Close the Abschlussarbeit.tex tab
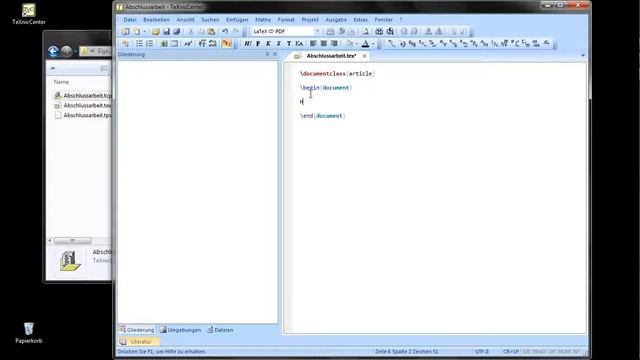 coord(364,56)
